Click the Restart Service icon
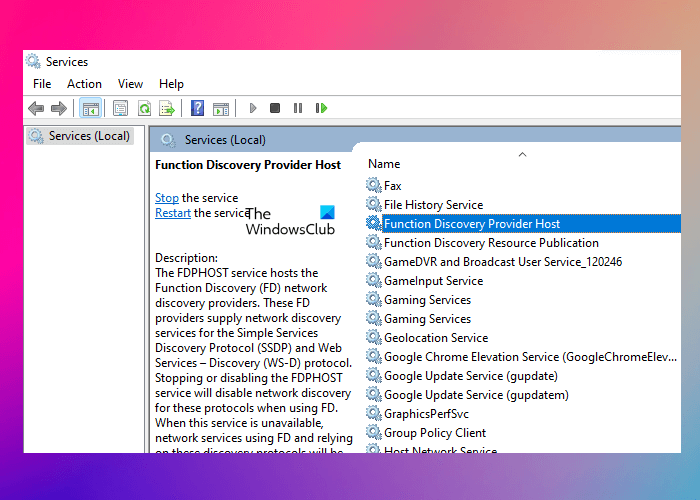 click(321, 108)
